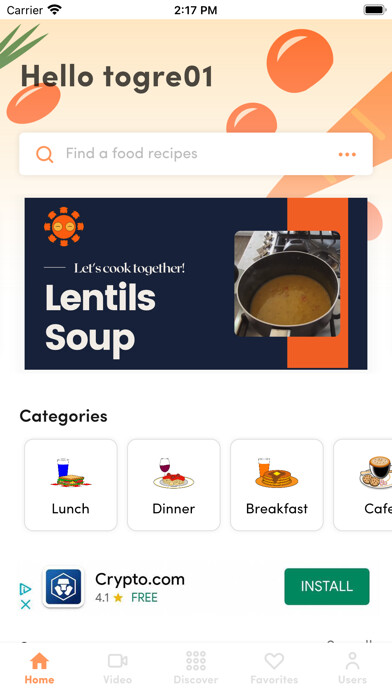The height and width of the screenshot is (696, 392).
Task: Go to the Favorites tab
Action: (274, 668)
